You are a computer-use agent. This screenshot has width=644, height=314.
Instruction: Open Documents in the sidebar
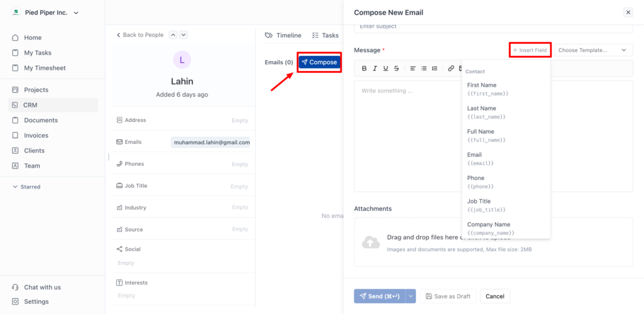(x=53, y=120)
